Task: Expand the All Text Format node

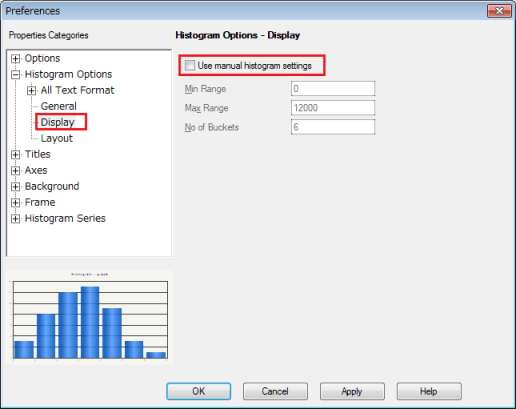Action: coord(31,90)
